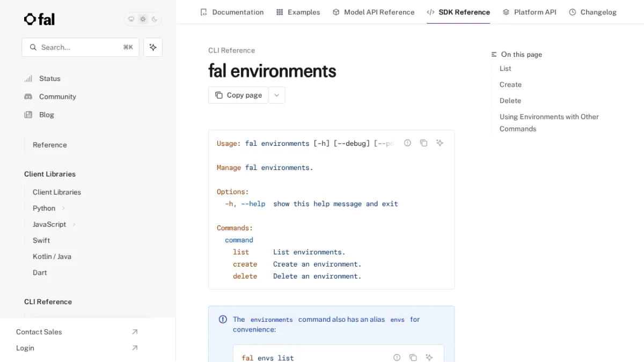Click the 'Manage fal environments.' code line
Viewport: 644px width, 362px height.
[x=265, y=168]
